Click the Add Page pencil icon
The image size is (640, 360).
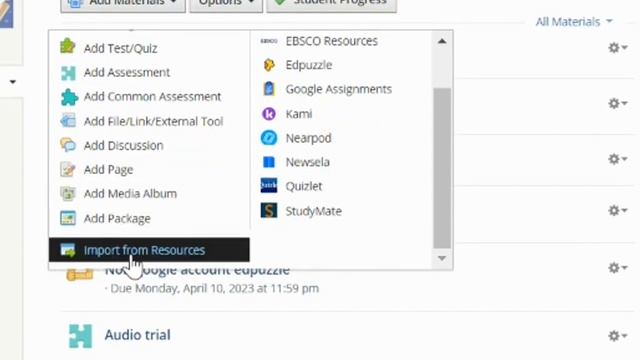pos(67,169)
